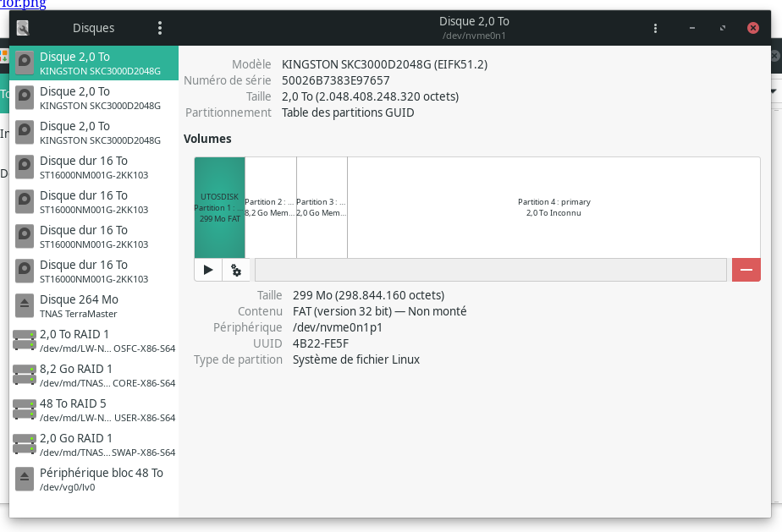Screen dimensions: 782x532
Task: Open the drive options menu in header
Action: coord(655,28)
